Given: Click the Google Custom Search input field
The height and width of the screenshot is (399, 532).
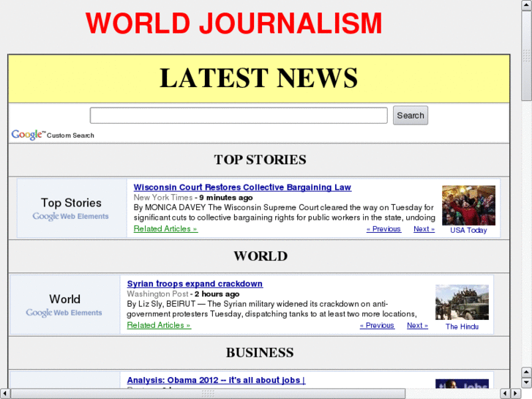Looking at the screenshot, I should click(239, 116).
